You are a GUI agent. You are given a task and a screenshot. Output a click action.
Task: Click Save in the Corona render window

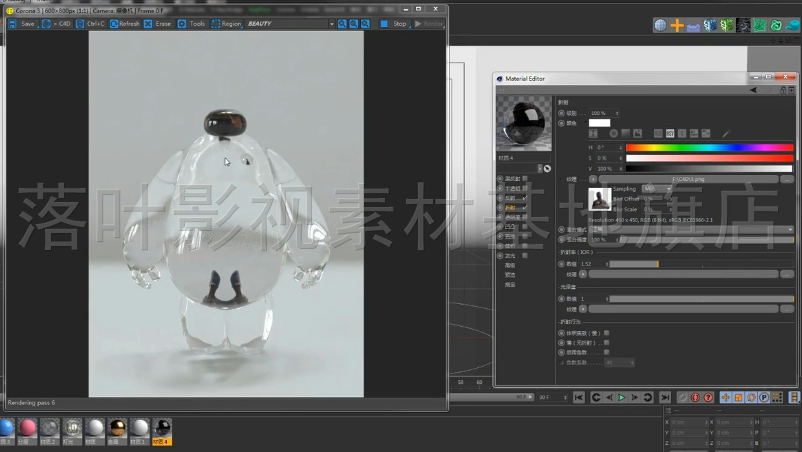(x=21, y=24)
